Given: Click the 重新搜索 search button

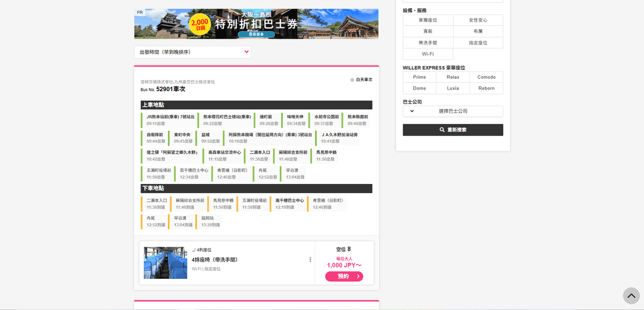Looking at the screenshot, I should (453, 130).
